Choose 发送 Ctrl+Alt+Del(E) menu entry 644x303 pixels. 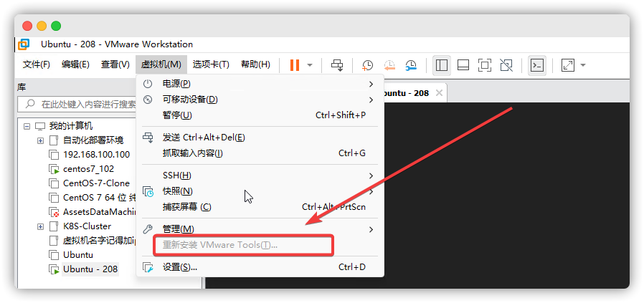coord(260,138)
